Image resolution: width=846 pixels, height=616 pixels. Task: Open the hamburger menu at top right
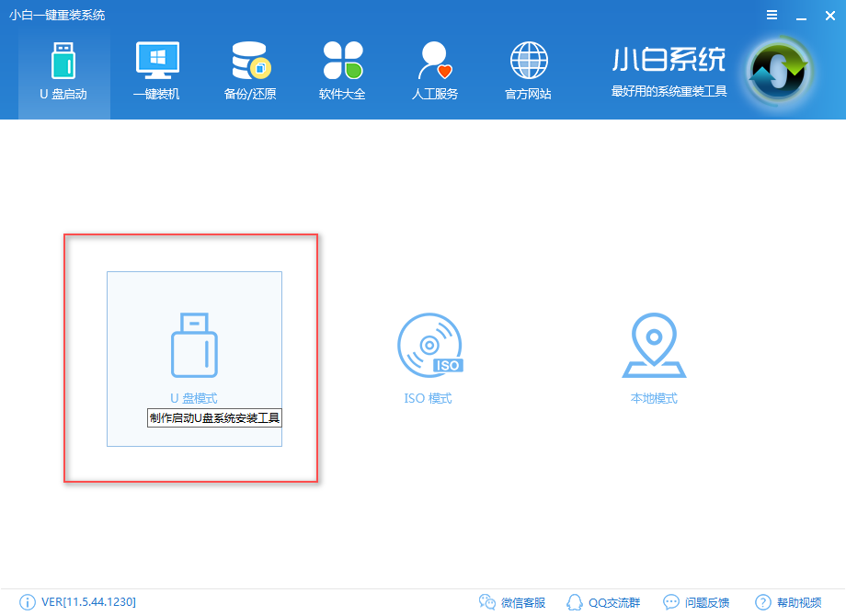772,15
